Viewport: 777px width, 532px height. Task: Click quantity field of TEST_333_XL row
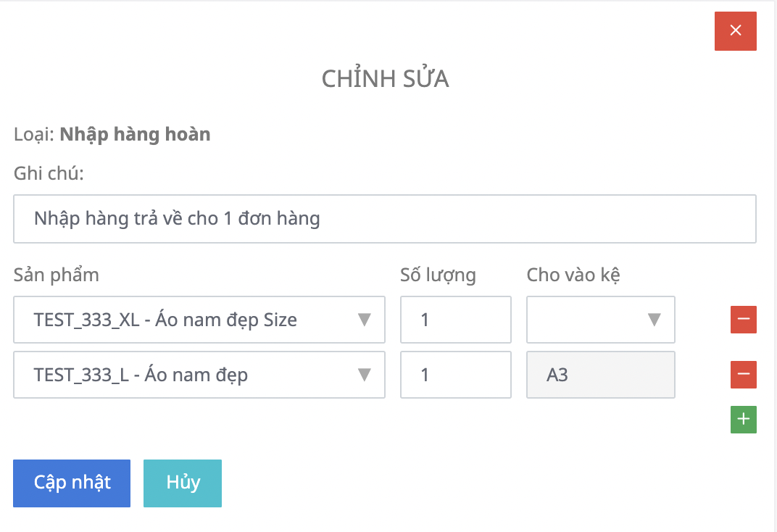[x=455, y=319]
